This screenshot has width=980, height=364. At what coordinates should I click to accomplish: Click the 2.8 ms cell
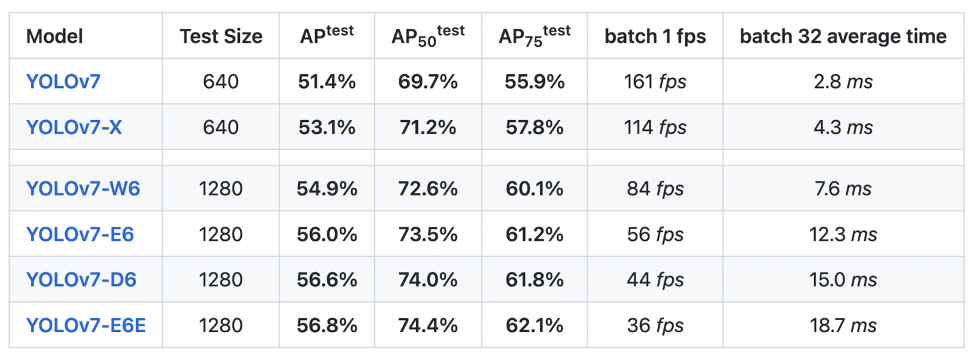(x=843, y=82)
